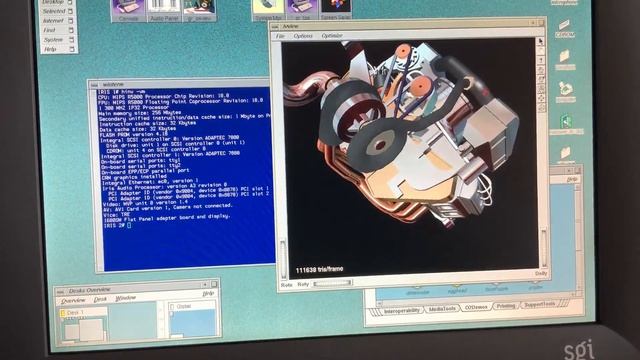Adjust the Roty slider in the viewer
This screenshot has height=360, width=640.
pos(332,283)
